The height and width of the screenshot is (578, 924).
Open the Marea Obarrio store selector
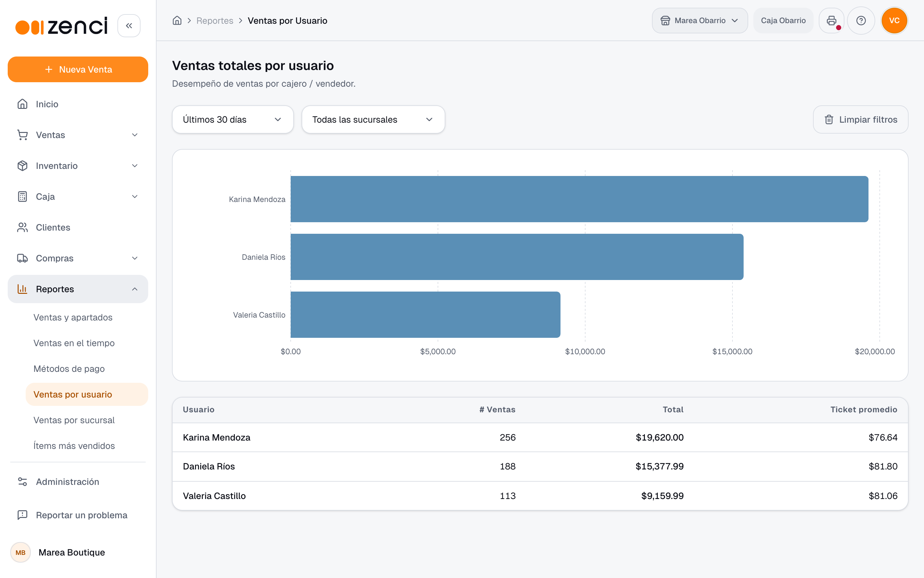(x=699, y=21)
